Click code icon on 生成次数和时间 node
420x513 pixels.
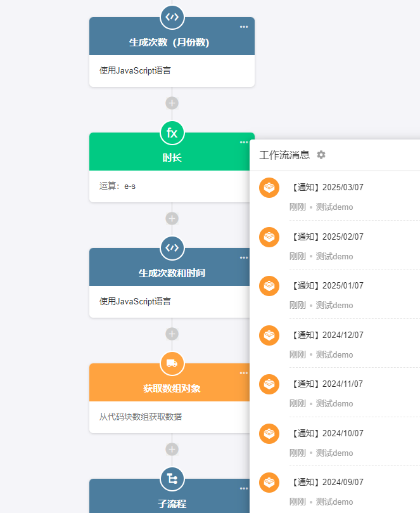click(x=172, y=248)
